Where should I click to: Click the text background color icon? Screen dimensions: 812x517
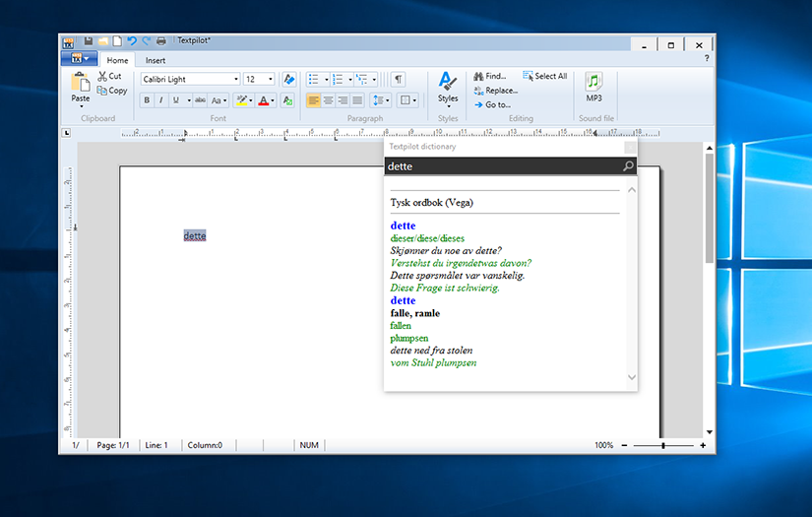click(288, 100)
